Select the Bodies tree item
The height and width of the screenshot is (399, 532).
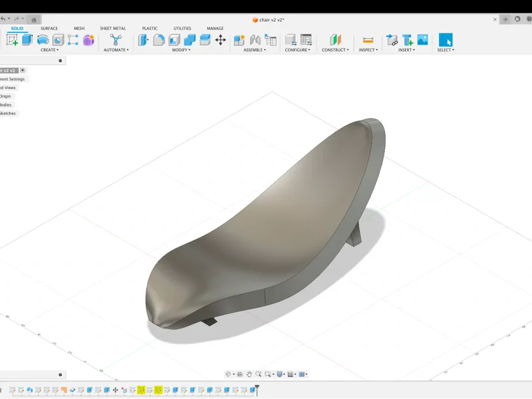(x=5, y=104)
